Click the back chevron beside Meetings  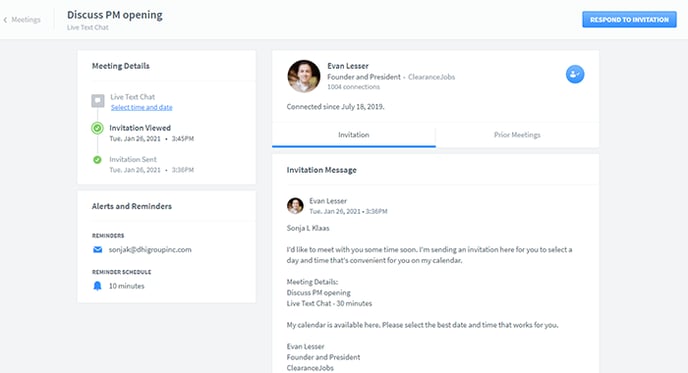tap(5, 20)
